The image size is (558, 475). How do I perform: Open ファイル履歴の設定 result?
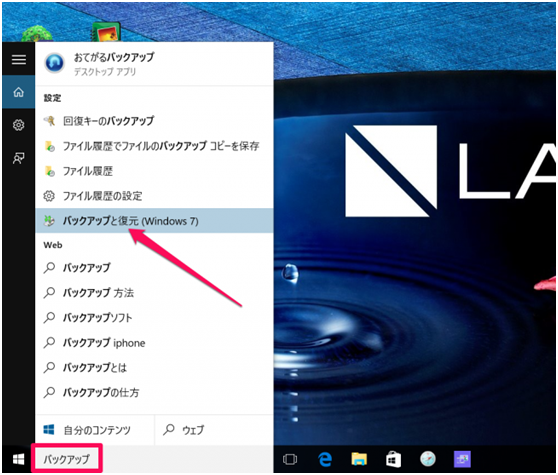[154, 196]
